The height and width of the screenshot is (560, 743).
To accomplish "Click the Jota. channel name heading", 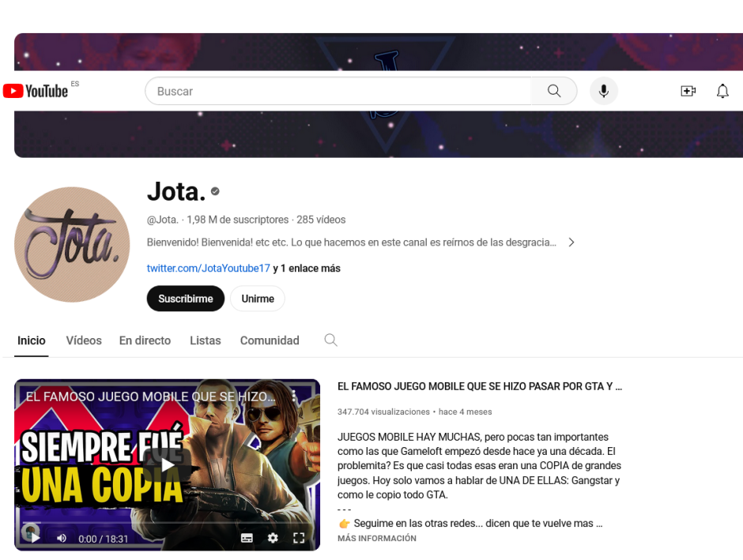I will [177, 191].
